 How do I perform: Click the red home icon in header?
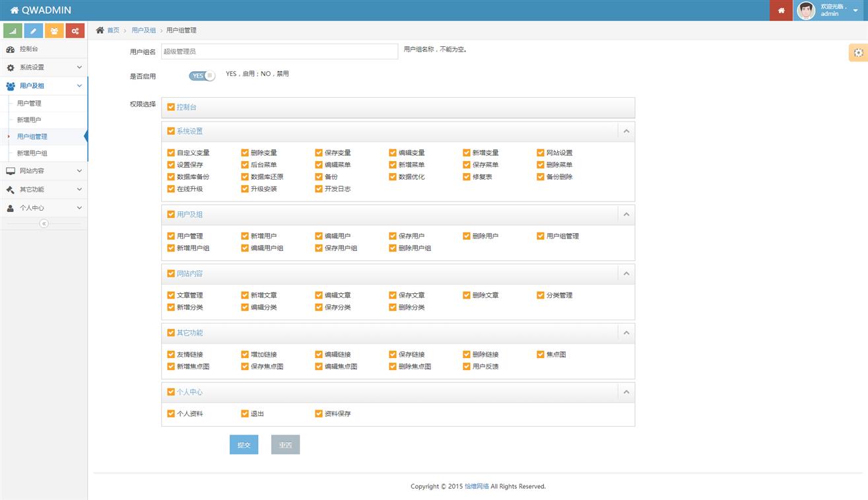781,11
